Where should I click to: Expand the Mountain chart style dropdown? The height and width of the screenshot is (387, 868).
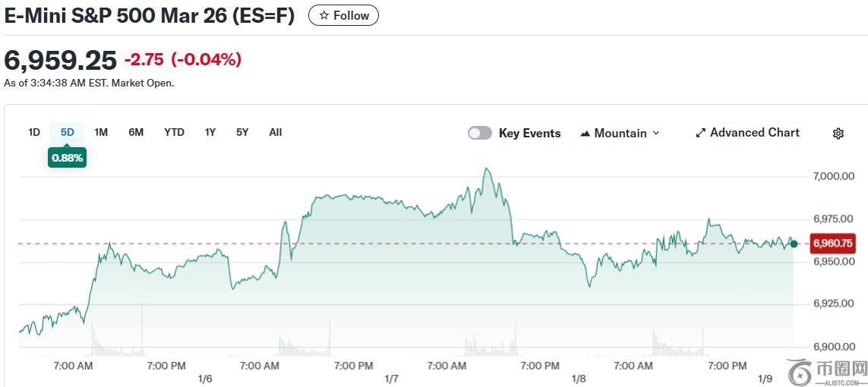(656, 133)
